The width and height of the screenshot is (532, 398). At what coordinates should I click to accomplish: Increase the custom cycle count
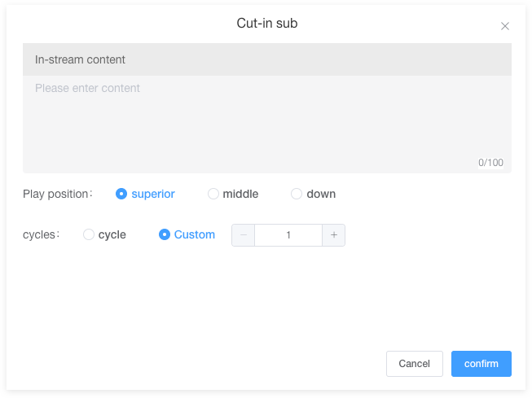pos(334,235)
